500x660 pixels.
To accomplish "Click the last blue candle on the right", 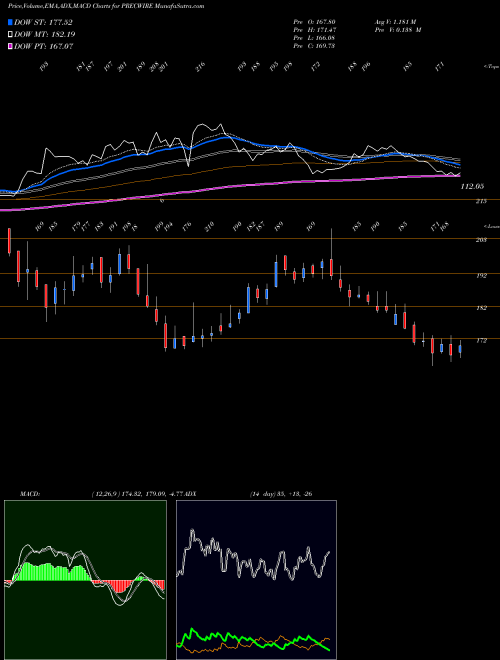I will coord(460,349).
